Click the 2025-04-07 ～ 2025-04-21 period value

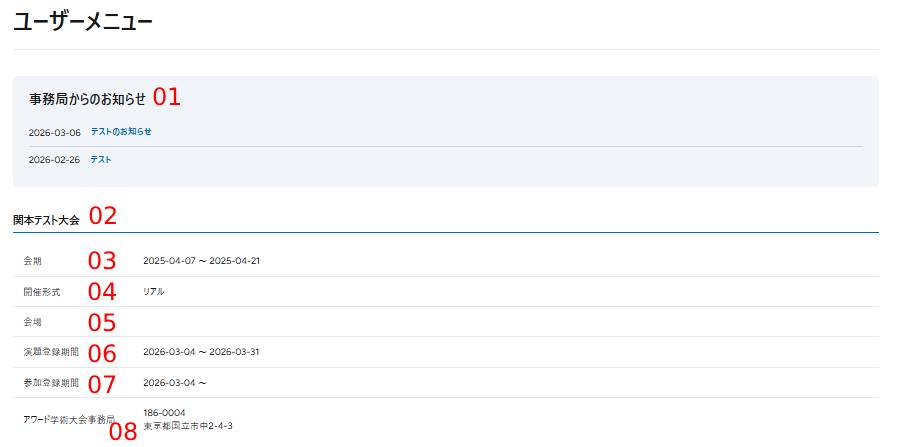201,261
